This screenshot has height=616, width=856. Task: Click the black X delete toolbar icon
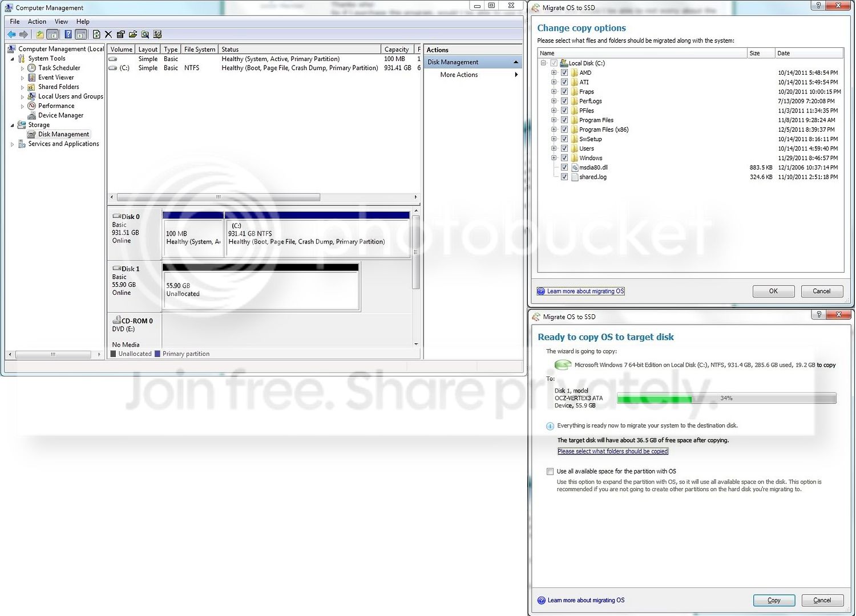click(x=108, y=34)
